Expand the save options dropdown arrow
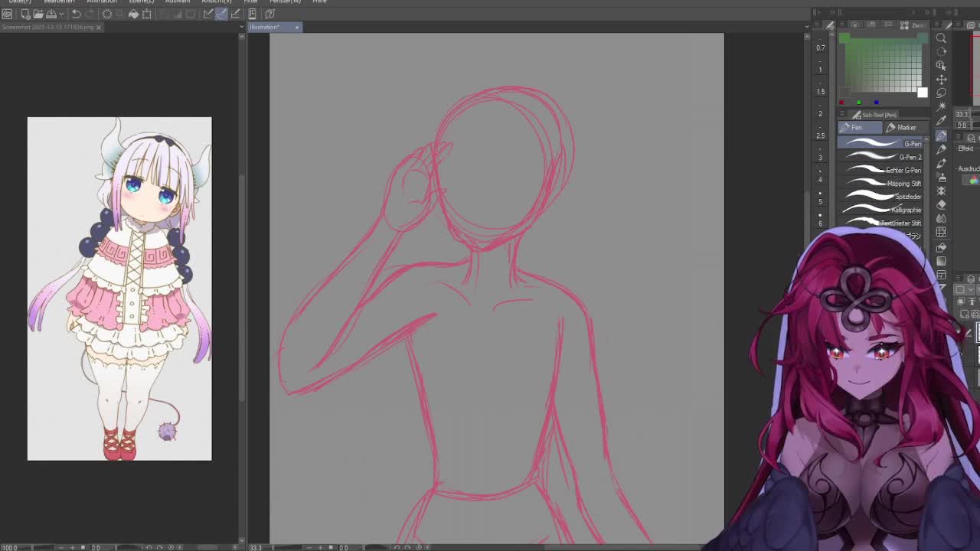The image size is (980, 551). click(x=60, y=14)
